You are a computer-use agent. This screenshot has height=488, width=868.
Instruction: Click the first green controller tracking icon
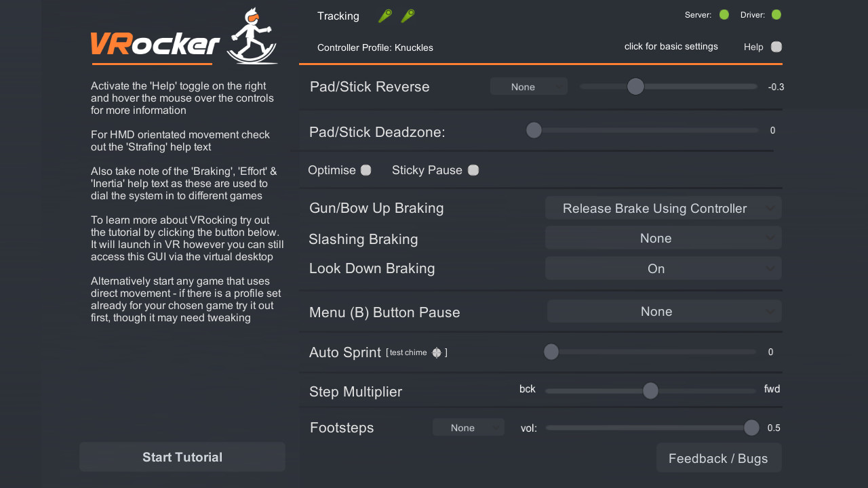click(384, 16)
